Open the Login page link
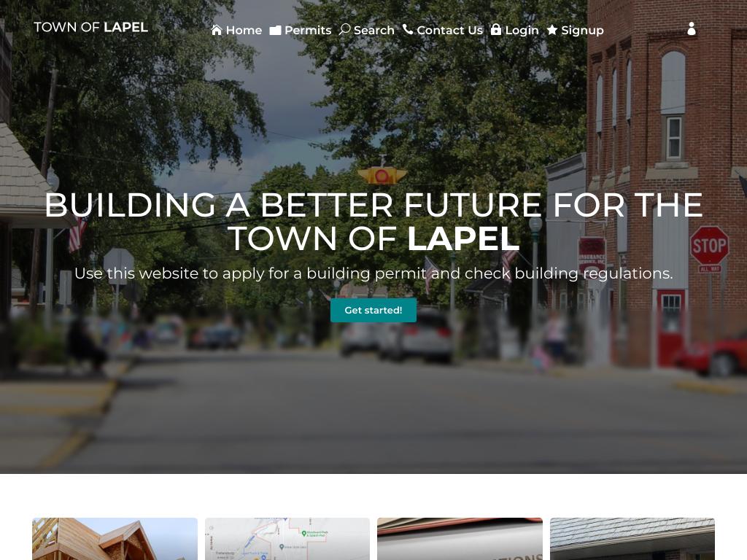This screenshot has width=747, height=560. pyautogui.click(x=514, y=30)
